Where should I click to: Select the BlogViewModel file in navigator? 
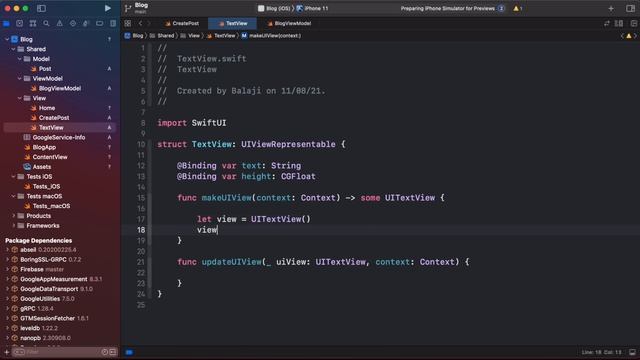point(59,88)
